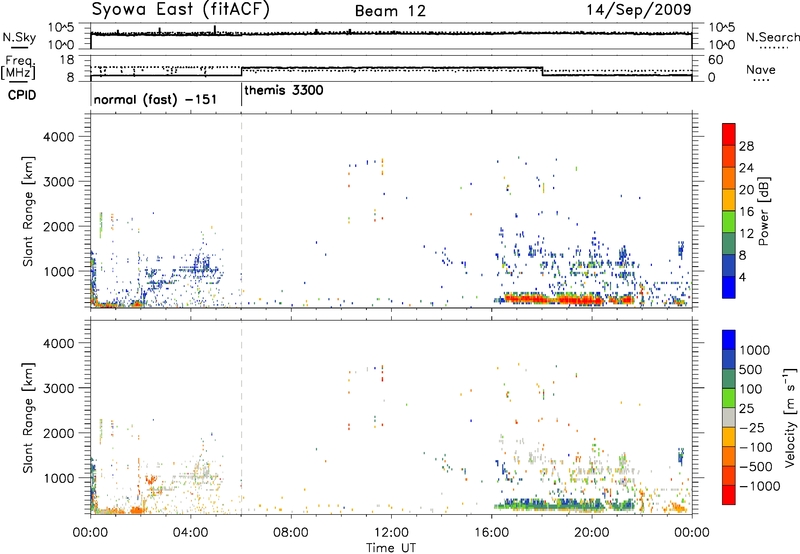This screenshot has width=800, height=554.
Task: Click the blue-green echo band in velocity panel
Action: [564, 505]
